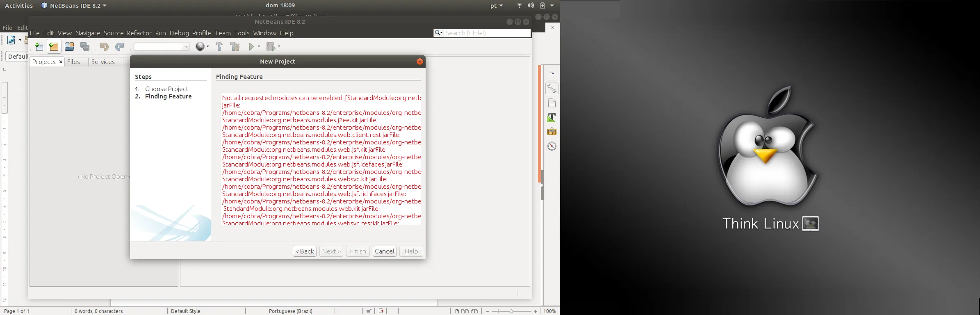
Task: Click the zoom in plus in Writer status bar
Action: pos(536,311)
